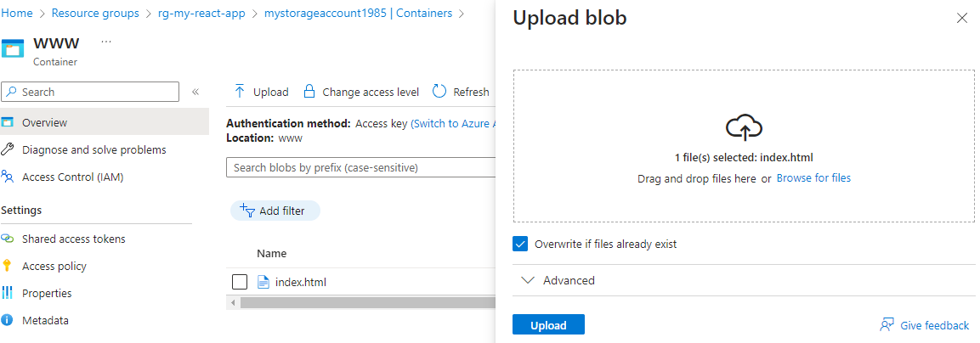The image size is (980, 343).
Task: Go to rg-my-react-app breadcrumb
Action: point(202,13)
